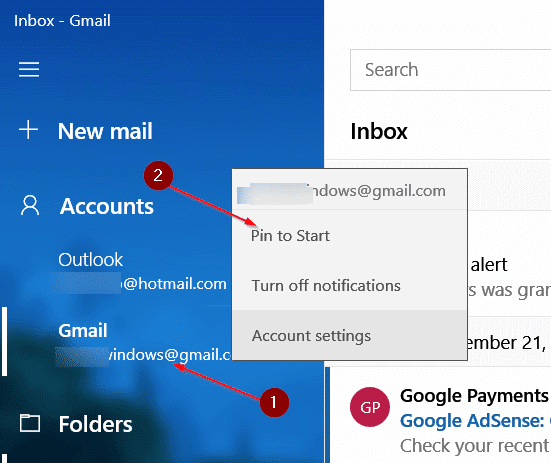Click the 'Check your recent' preview text
Image resolution: width=551 pixels, height=463 pixels.
(x=474, y=446)
